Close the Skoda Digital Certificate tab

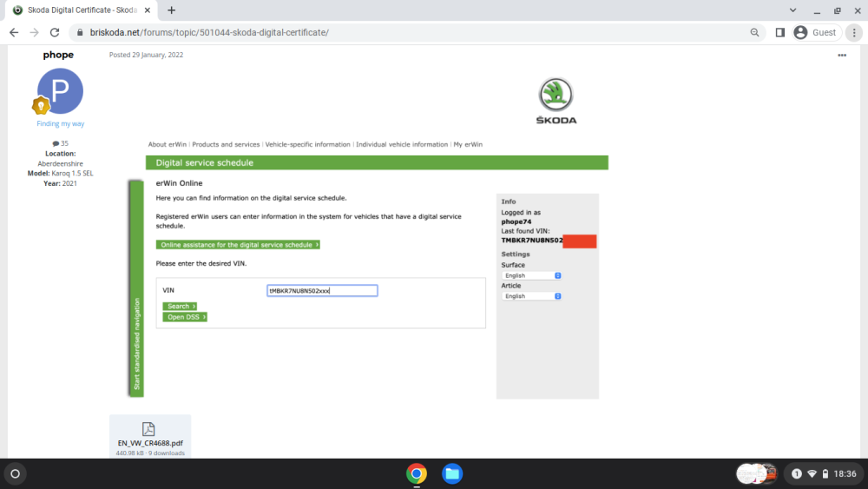[x=148, y=10]
